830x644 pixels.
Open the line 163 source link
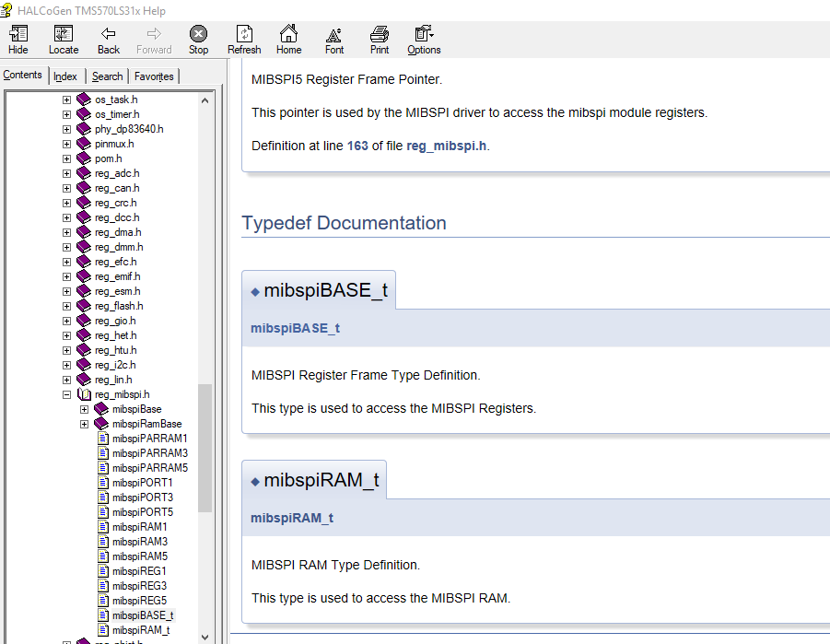click(x=357, y=146)
